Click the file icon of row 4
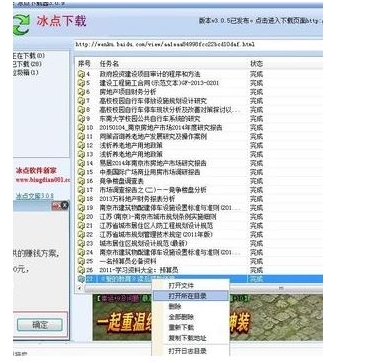This screenshot has height=363, width=381. point(81,74)
